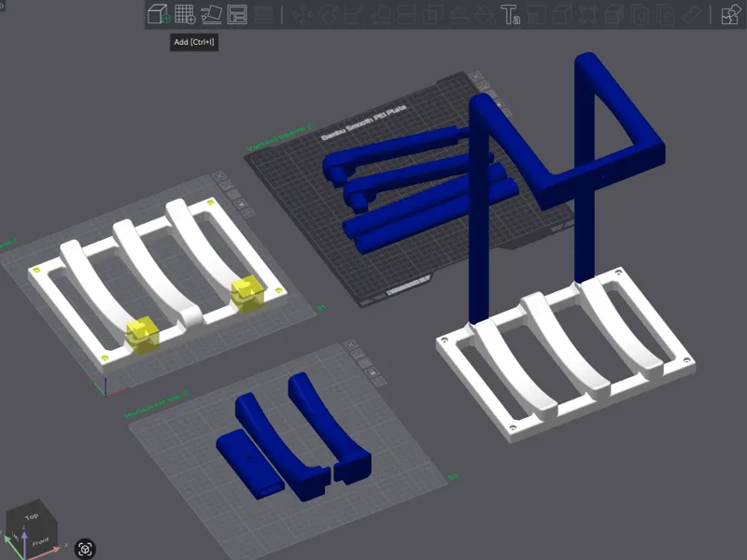Viewport: 747px width, 560px height.
Task: Toggle lock on Vertical beams plate
Action: [499, 104]
